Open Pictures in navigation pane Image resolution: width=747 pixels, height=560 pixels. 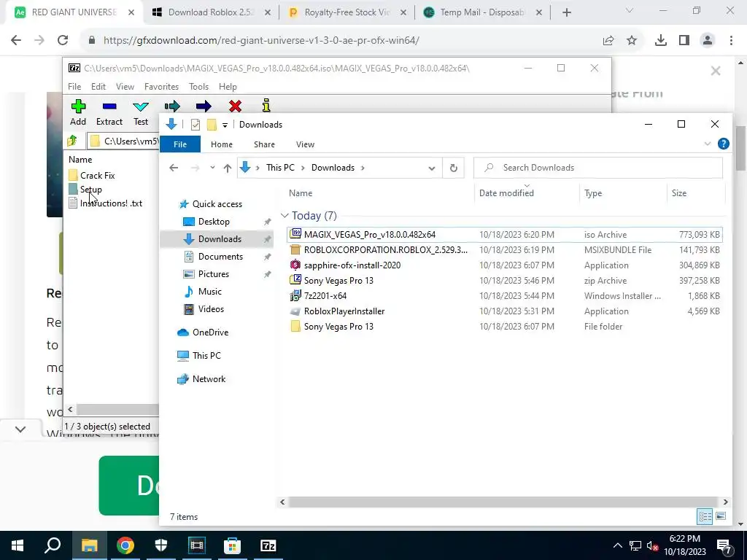pos(213,274)
